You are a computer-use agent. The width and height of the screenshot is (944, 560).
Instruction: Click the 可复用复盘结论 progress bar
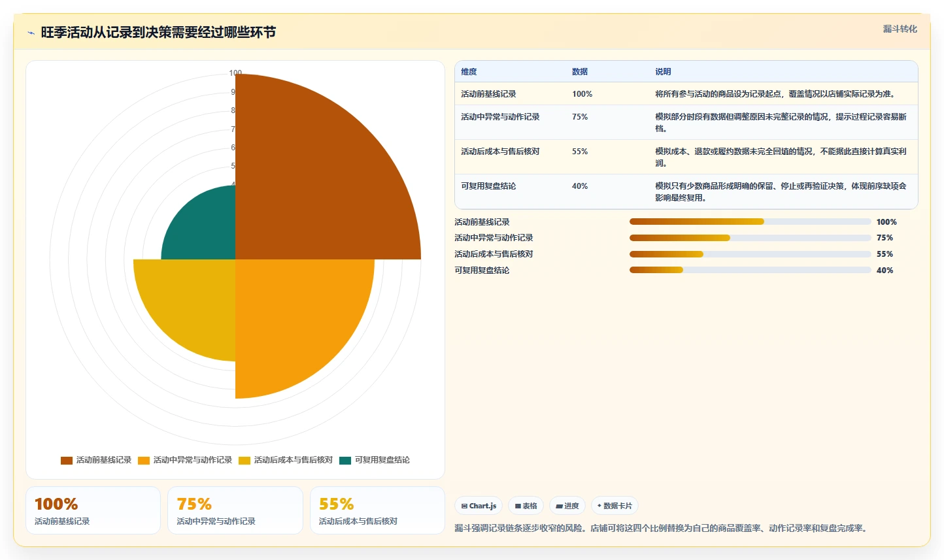750,270
